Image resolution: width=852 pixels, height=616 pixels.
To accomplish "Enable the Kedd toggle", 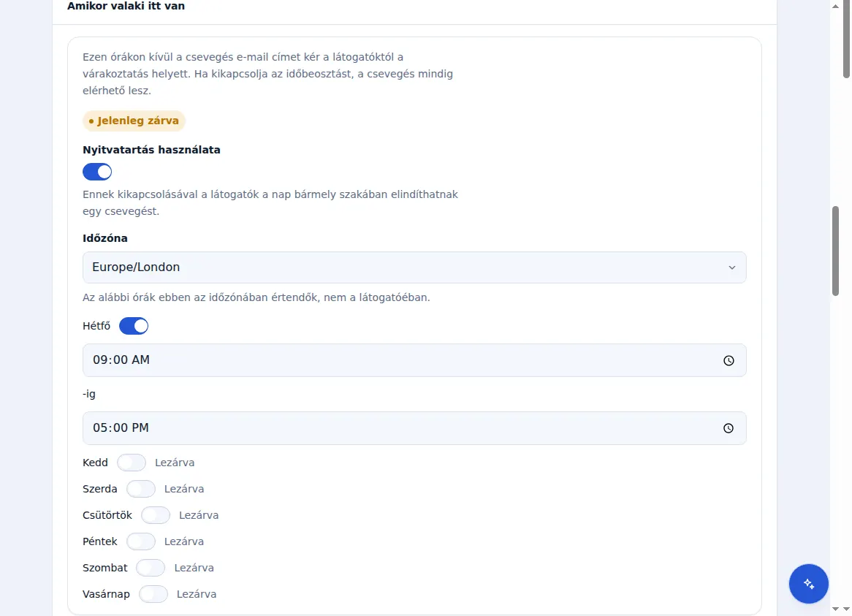I will (132, 463).
